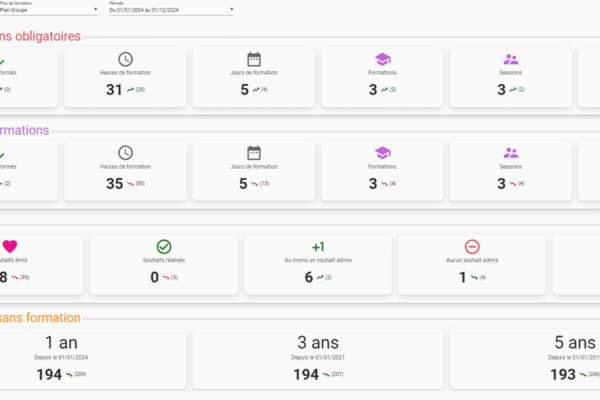Viewport: 600px width, 400px height.
Task: Click the pink heart Souhaits émis icon
Action: click(10, 247)
